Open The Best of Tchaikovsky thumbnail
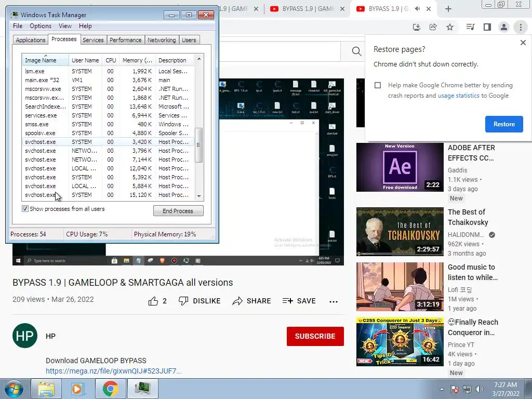 400,232
